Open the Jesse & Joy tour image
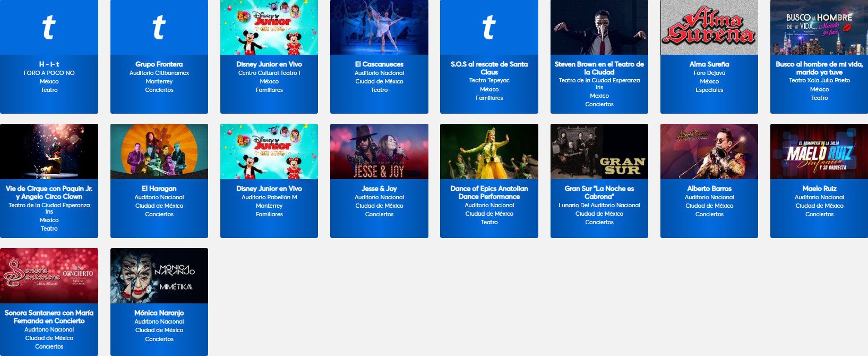The height and width of the screenshot is (356, 868). point(379,151)
